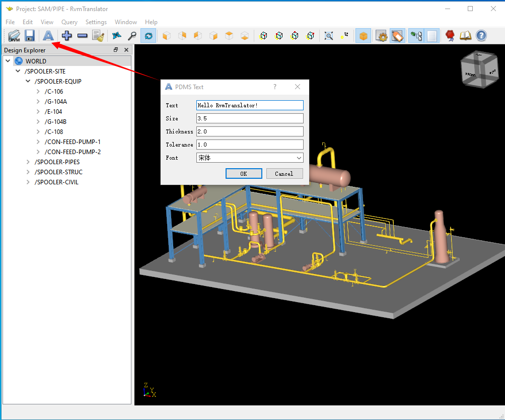
Task: Expand the /SPOOLER-PIPES node
Action: [x=28, y=162]
